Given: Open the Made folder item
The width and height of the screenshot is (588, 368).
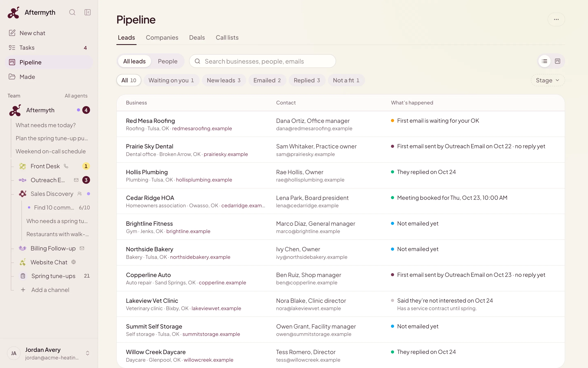Looking at the screenshot, I should pos(49,77).
